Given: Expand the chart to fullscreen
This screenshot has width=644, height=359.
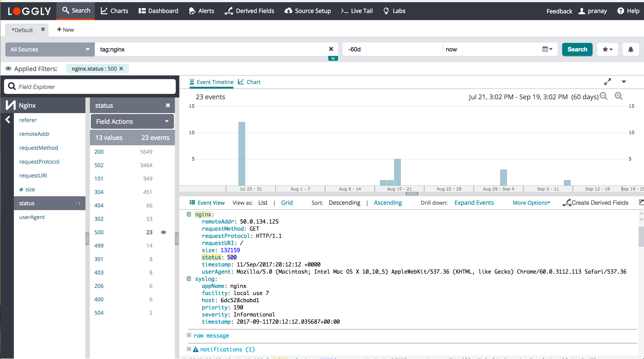Looking at the screenshot, I should pyautogui.click(x=608, y=82).
